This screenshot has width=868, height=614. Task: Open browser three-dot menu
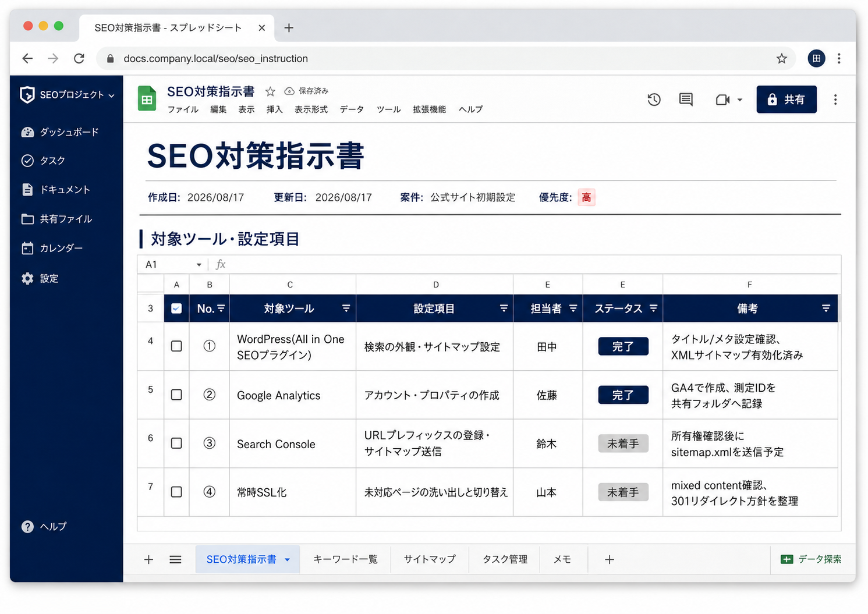coord(839,58)
